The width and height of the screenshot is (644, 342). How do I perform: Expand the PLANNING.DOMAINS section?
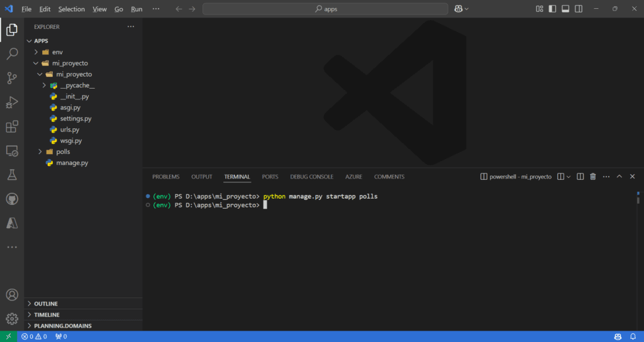pos(84,326)
